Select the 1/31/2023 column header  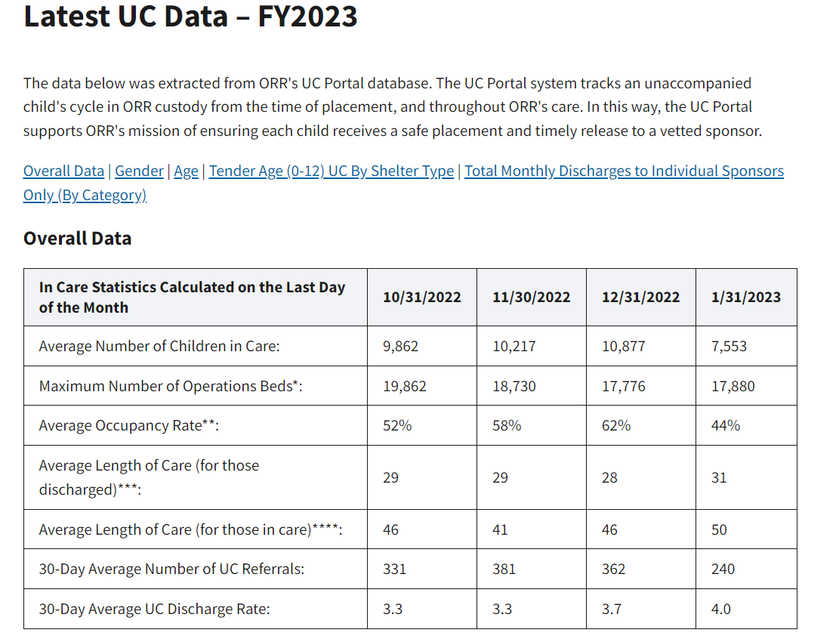click(745, 297)
